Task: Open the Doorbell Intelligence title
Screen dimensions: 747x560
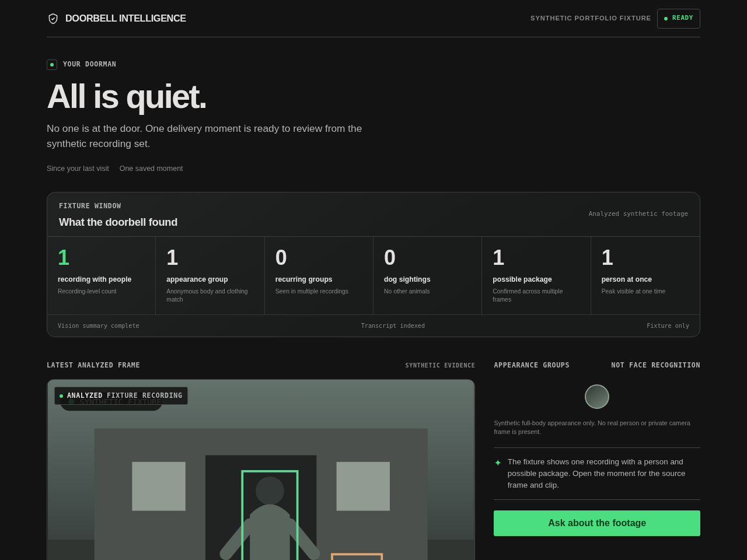Action: (125, 19)
